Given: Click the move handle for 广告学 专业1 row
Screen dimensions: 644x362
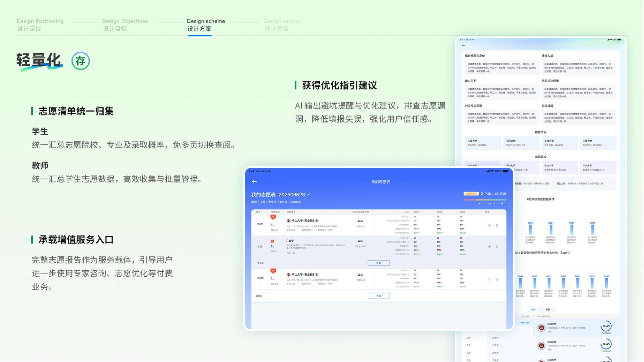Looking at the screenshot, I should 489,246.
